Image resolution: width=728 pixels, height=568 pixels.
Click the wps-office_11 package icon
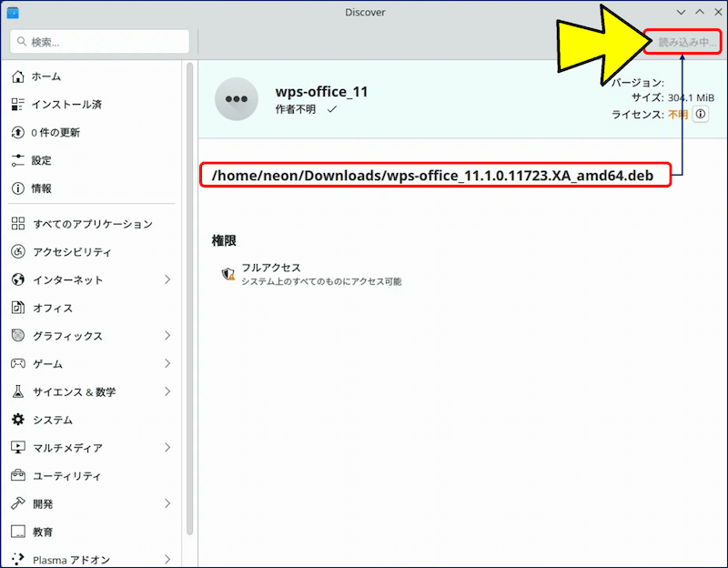[x=237, y=98]
